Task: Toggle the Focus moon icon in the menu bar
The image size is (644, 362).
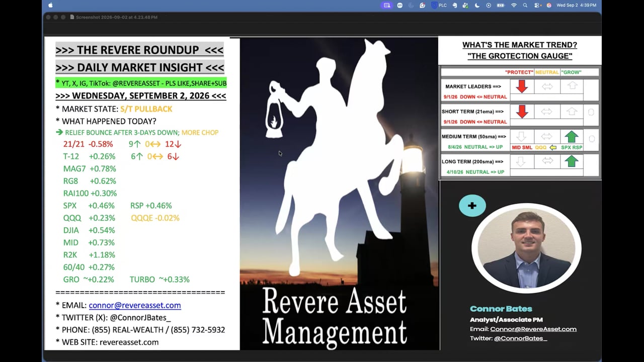Action: click(x=477, y=5)
